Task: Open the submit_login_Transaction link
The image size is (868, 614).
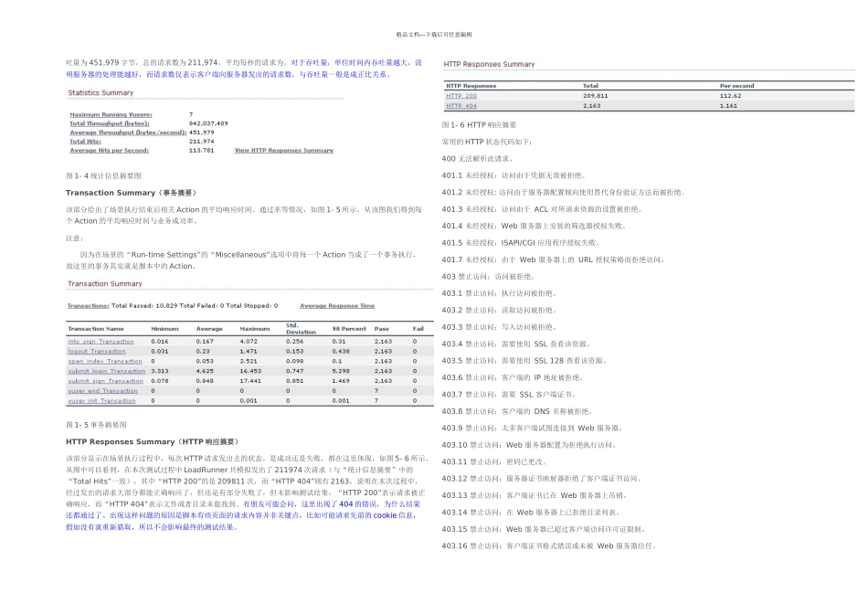Action: tap(107, 372)
